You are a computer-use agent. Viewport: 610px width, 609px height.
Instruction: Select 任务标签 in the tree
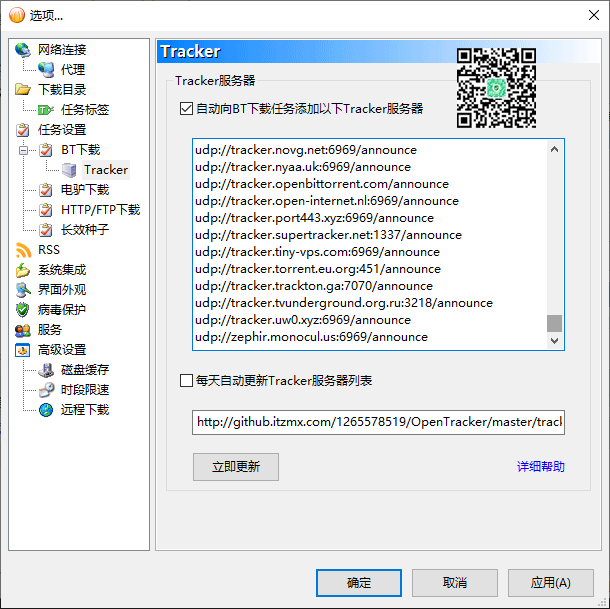(85, 110)
